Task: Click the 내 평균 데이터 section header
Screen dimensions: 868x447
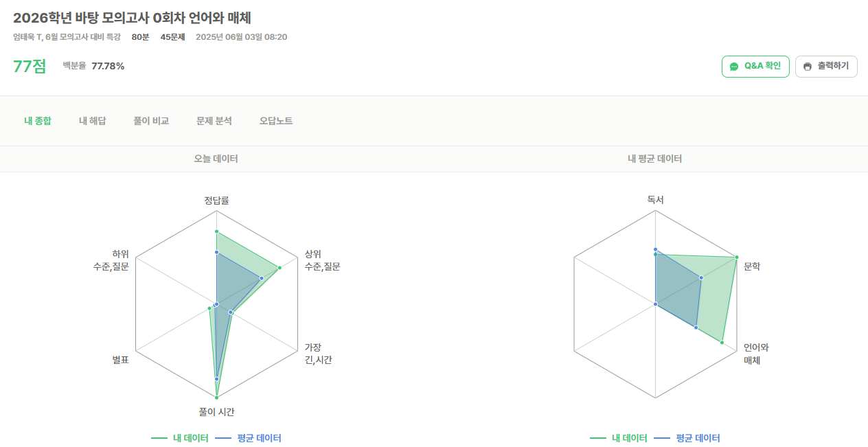Action: (654, 159)
